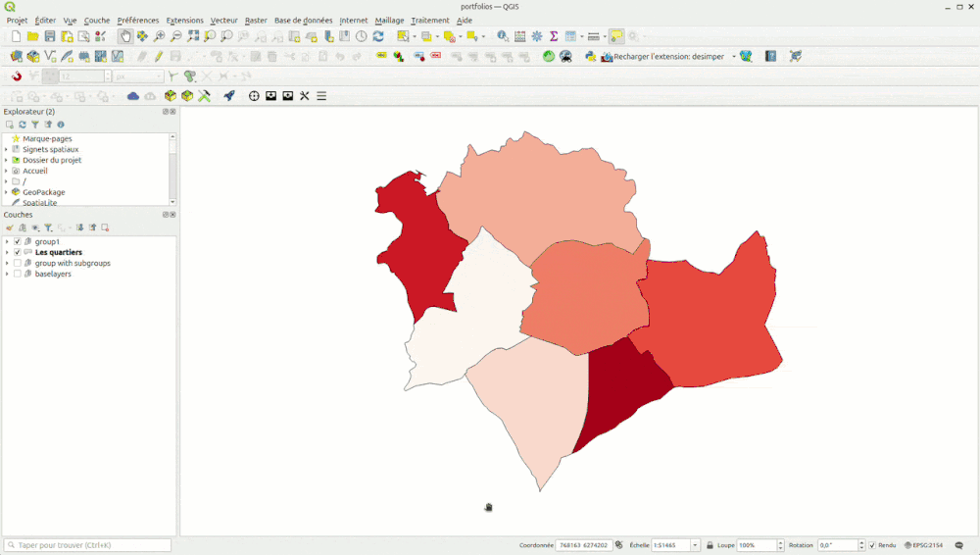Click the EPSG:2154 CRS button
The width and height of the screenshot is (980, 555).
(923, 545)
